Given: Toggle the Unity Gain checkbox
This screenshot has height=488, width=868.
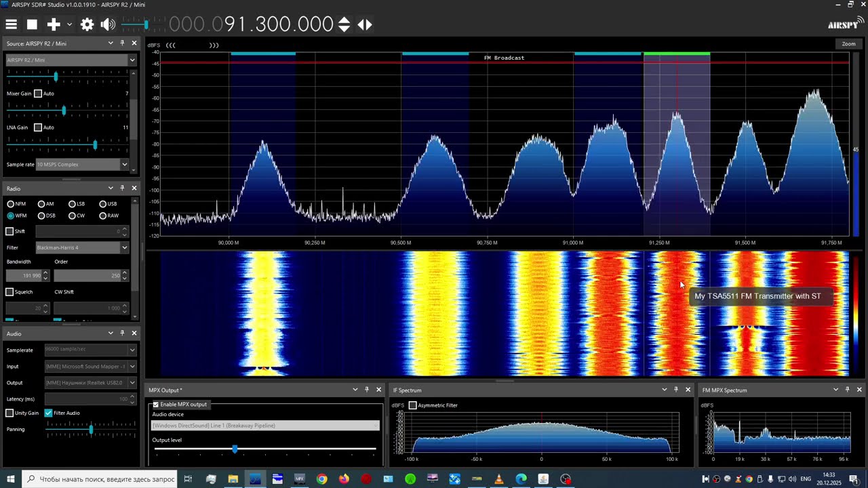Looking at the screenshot, I should click(x=9, y=413).
